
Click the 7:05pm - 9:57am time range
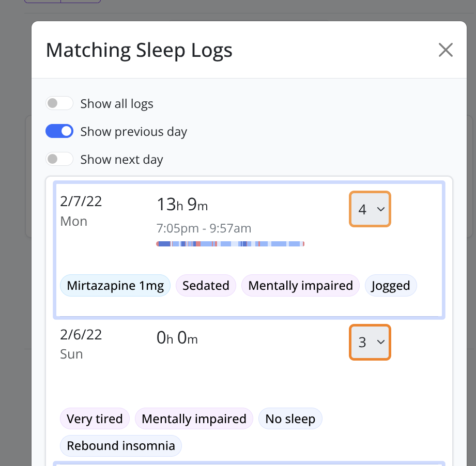pyautogui.click(x=204, y=228)
